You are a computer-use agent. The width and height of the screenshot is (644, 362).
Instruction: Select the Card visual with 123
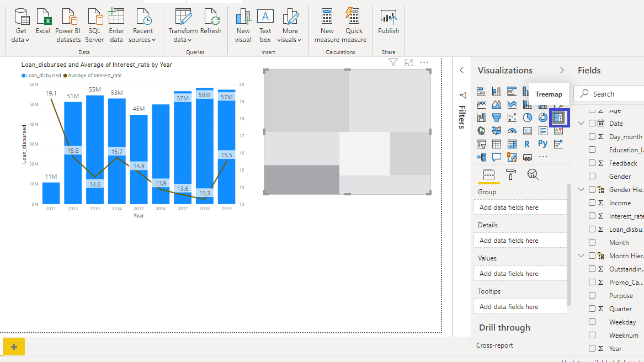coord(528,131)
